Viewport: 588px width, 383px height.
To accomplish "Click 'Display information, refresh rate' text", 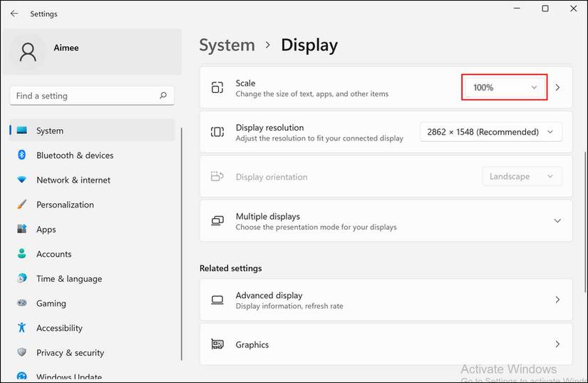I will tap(289, 306).
